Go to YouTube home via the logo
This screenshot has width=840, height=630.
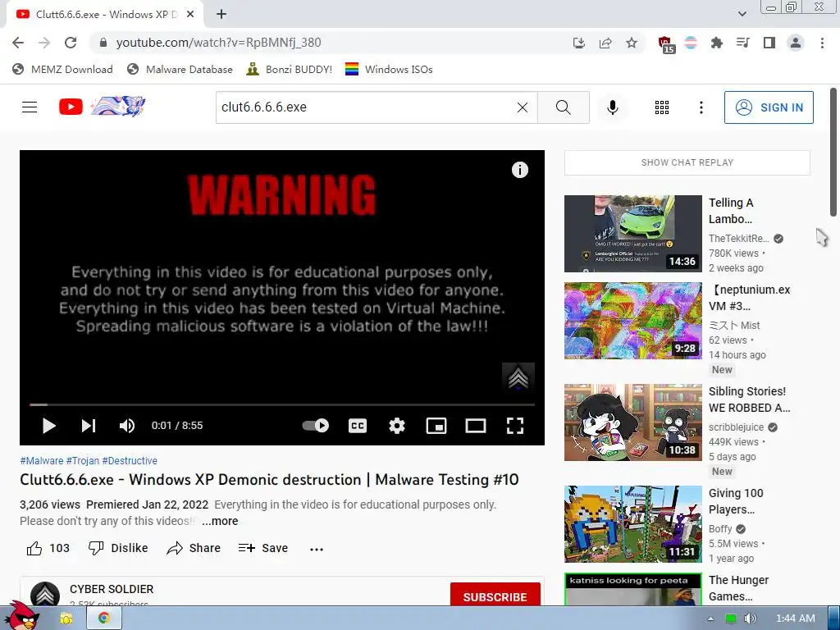103,107
